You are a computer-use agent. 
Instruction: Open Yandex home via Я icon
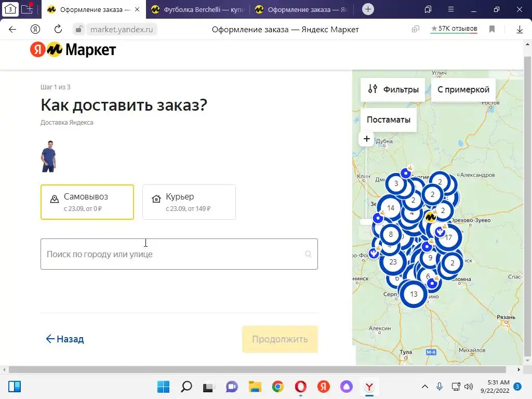35,30
